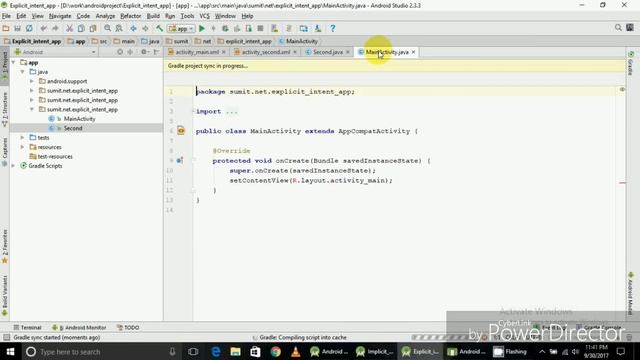
Task: Click the Windows search box
Action: pyautogui.click(x=100, y=351)
